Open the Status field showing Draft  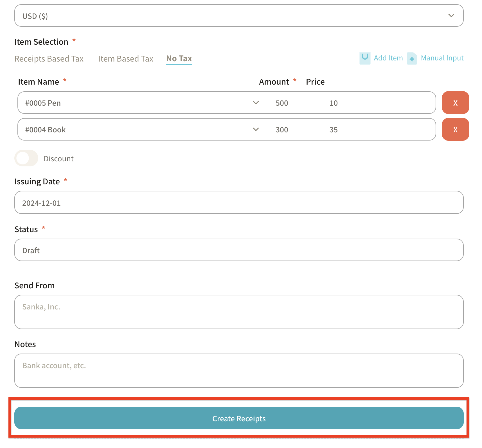[x=239, y=250]
